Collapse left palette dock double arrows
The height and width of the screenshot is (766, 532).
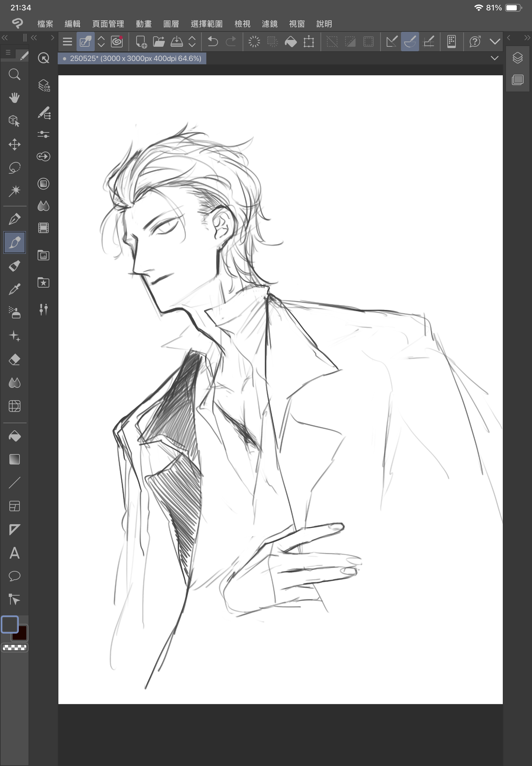pyautogui.click(x=5, y=38)
